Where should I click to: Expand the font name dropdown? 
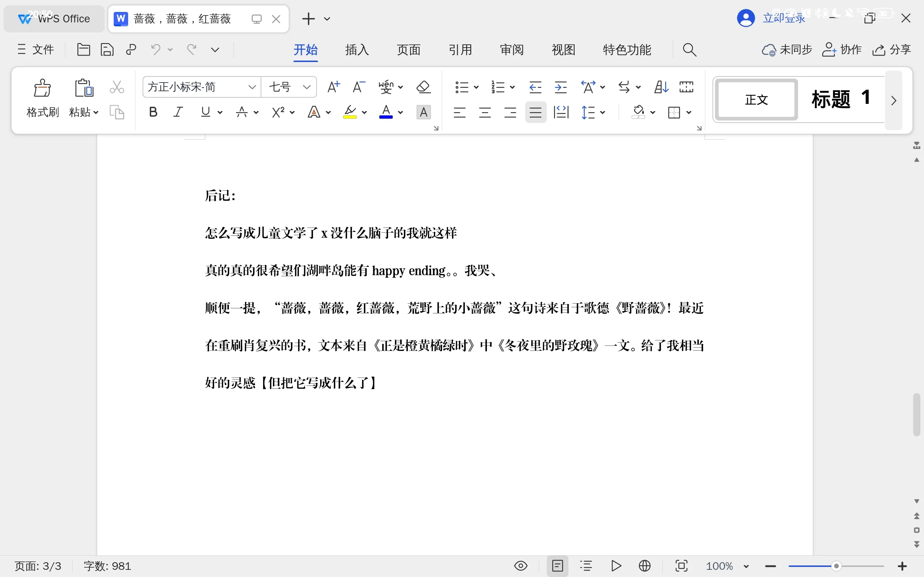(x=252, y=87)
